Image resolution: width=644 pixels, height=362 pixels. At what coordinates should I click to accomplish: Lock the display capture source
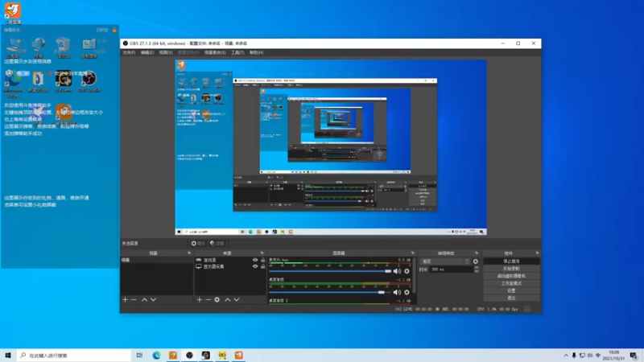click(x=263, y=266)
